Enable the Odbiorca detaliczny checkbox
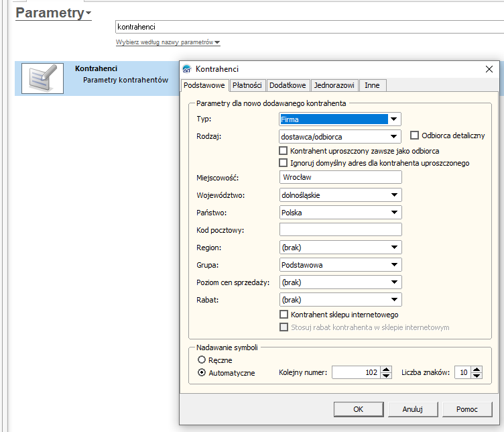The width and height of the screenshot is (504, 432). pos(414,136)
